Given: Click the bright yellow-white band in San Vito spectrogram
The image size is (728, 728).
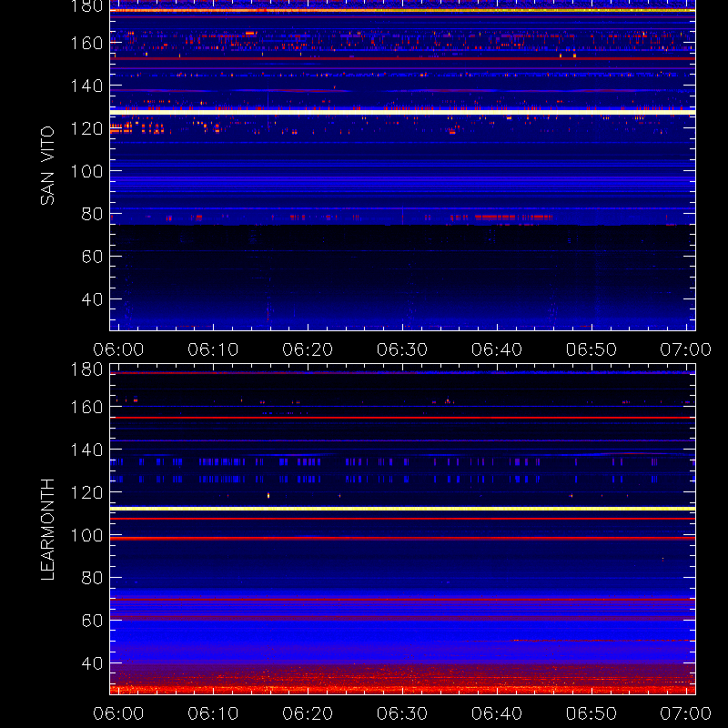Looking at the screenshot, I should (402, 112).
